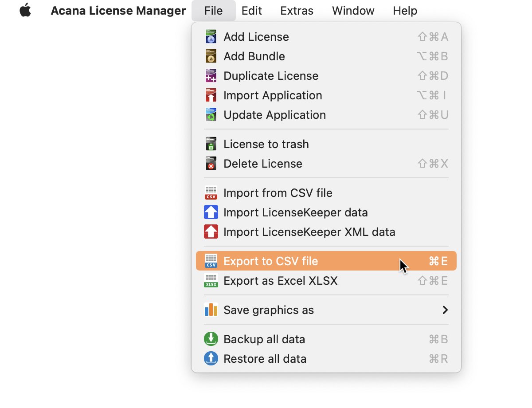532x408 pixels.
Task: Click the Save graphics bar chart icon
Action: pos(211,310)
